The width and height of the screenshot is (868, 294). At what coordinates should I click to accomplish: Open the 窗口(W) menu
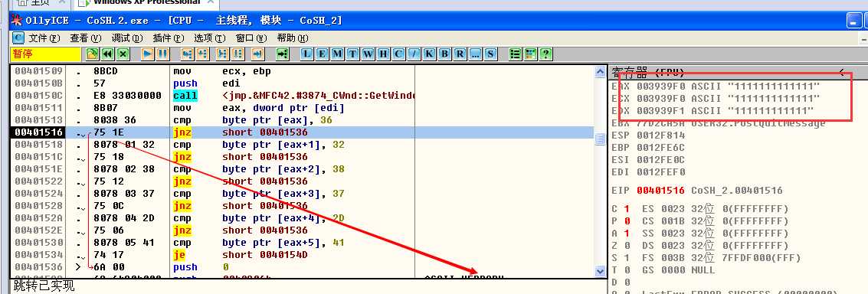coord(251,38)
